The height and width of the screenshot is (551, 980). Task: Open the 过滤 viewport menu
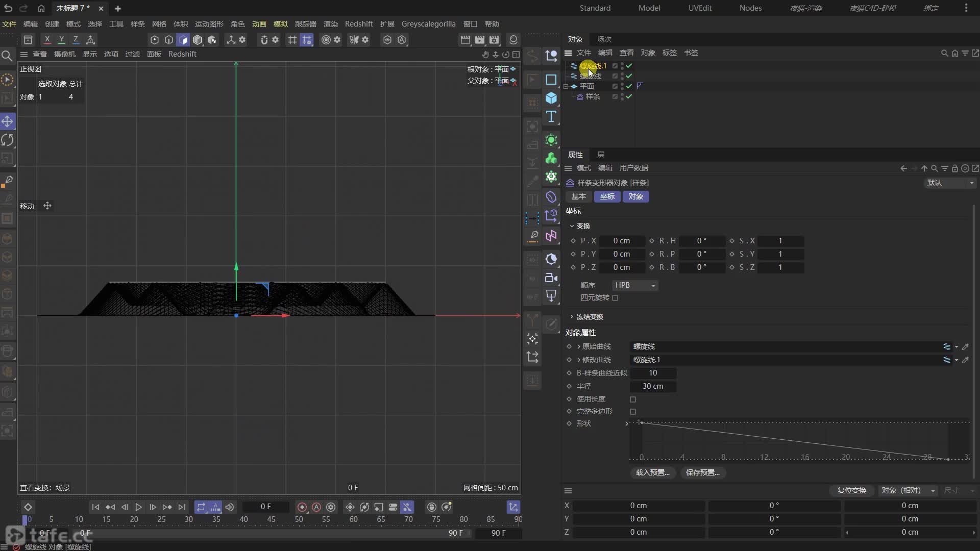coord(133,54)
